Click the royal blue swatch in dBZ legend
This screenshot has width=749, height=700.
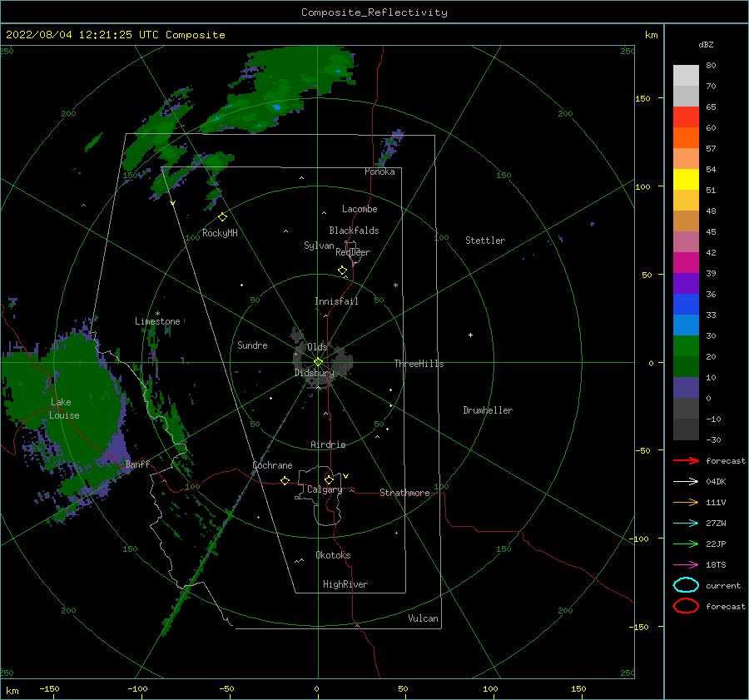click(686, 305)
